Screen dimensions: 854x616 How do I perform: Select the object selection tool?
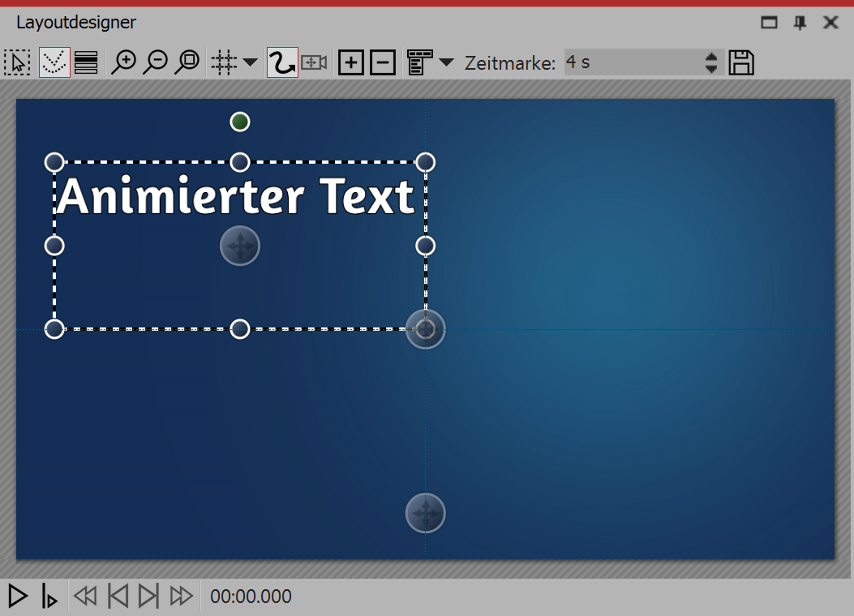click(17, 62)
